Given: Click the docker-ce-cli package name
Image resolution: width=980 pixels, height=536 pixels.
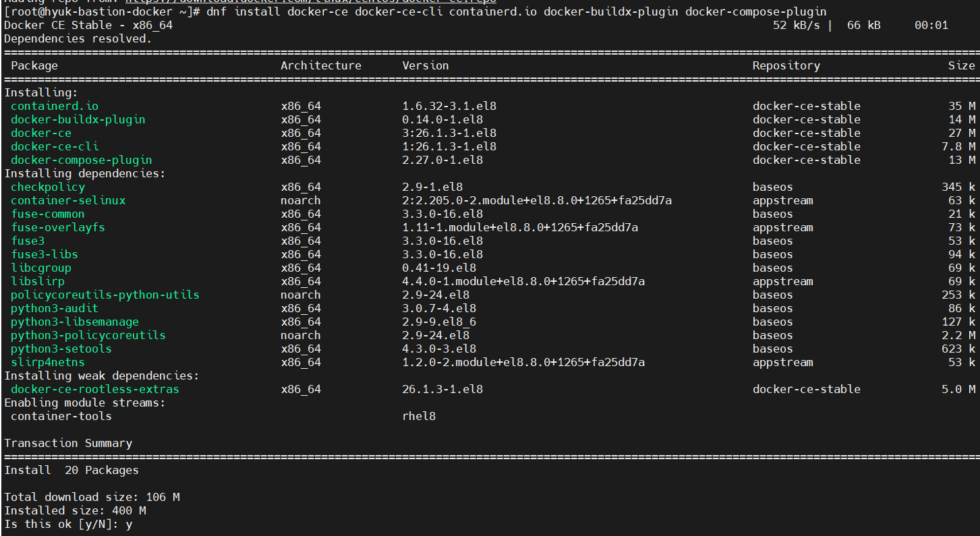Looking at the screenshot, I should (54, 146).
